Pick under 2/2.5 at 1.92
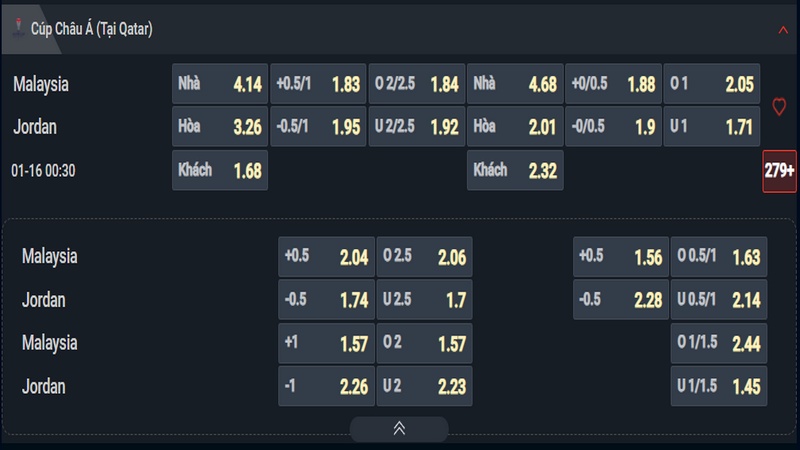 (416, 127)
